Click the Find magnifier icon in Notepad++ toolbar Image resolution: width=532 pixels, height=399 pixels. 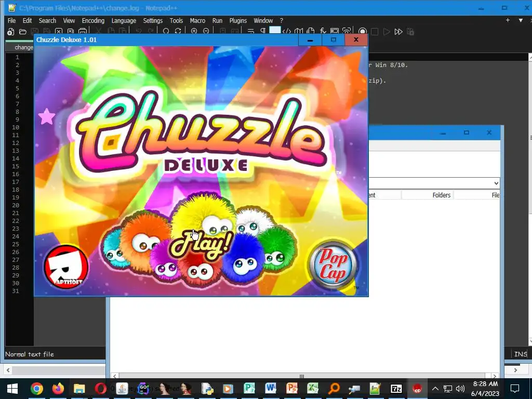[166, 32]
